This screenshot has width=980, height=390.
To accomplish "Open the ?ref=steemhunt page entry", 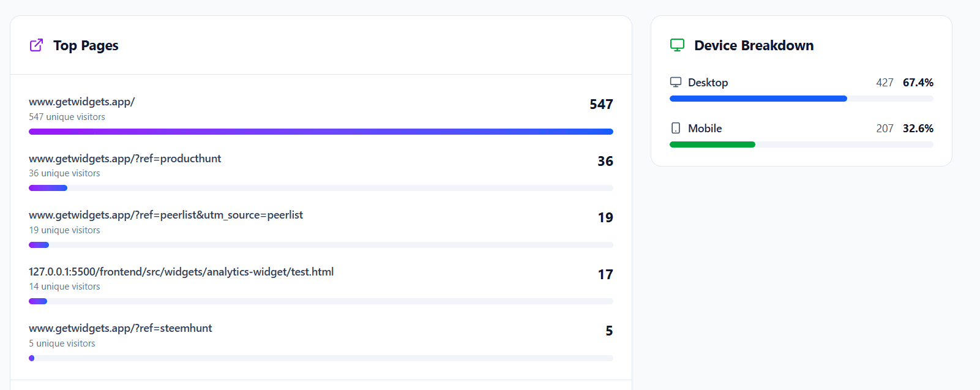I will (121, 328).
